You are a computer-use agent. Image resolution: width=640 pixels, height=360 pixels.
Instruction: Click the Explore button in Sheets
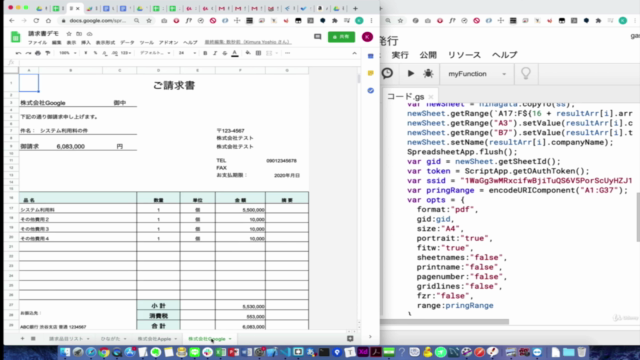click(350, 339)
